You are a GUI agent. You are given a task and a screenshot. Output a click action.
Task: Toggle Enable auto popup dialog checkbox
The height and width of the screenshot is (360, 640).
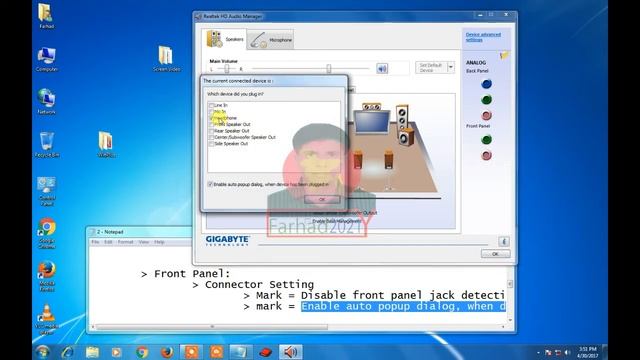tap(210, 184)
